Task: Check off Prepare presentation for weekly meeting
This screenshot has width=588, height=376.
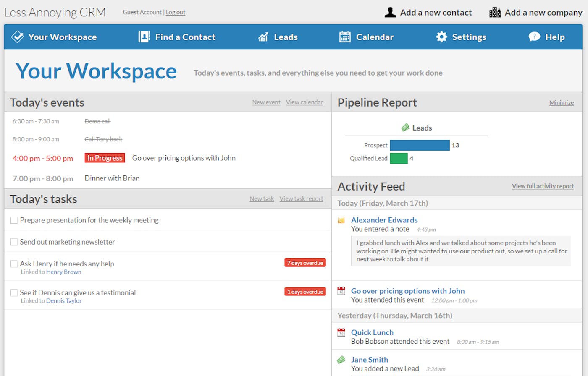Action: pos(14,220)
